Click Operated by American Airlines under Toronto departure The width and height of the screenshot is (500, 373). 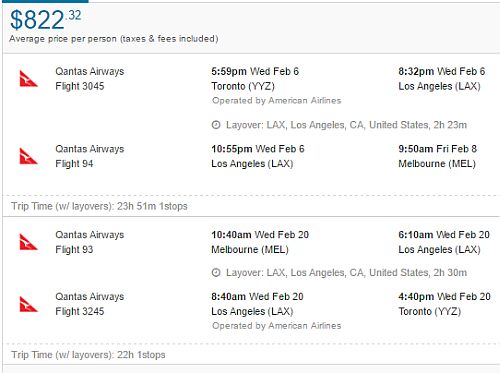pyautogui.click(x=277, y=101)
